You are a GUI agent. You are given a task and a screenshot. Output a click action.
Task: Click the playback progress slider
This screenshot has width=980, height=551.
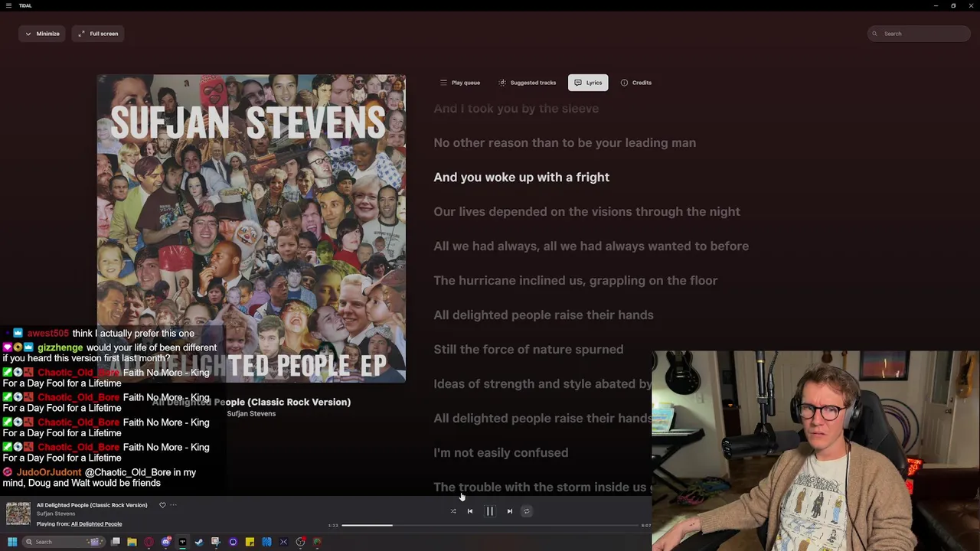(490, 526)
